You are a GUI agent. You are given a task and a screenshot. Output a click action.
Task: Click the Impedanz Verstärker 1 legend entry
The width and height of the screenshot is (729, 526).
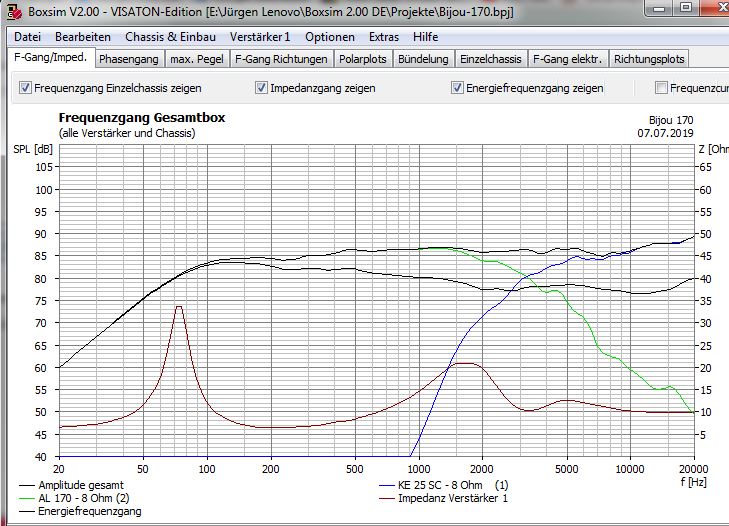coord(444,498)
